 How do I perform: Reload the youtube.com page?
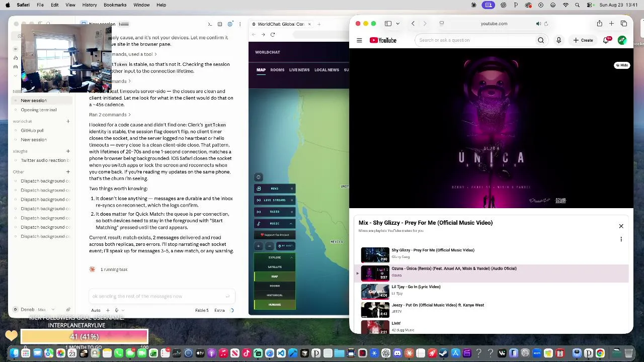point(546,24)
